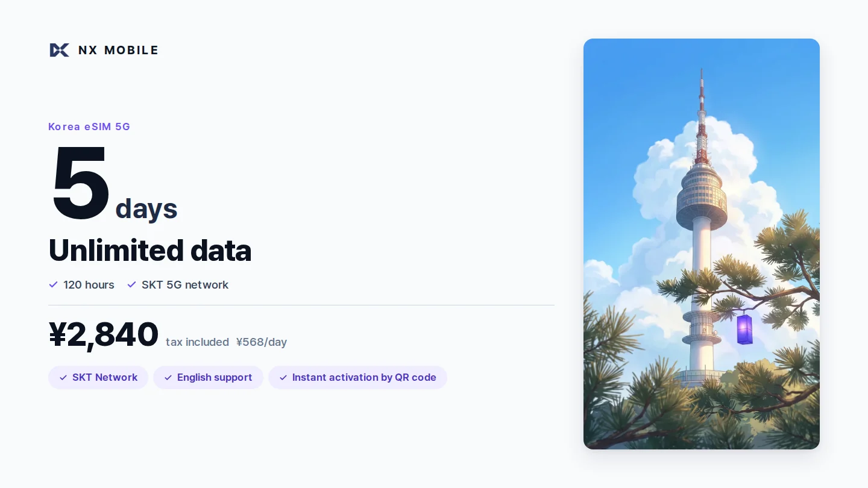This screenshot has height=488, width=868.
Task: Click the word days
Action: (x=146, y=208)
